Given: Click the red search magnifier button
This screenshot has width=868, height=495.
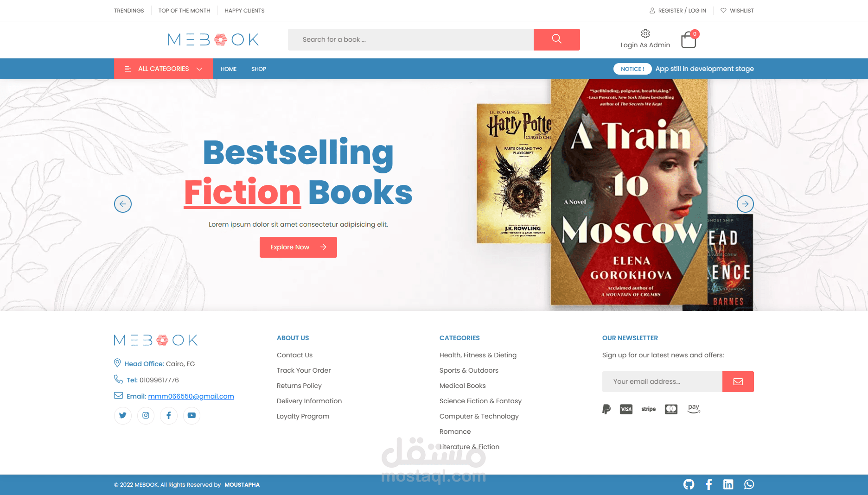Looking at the screenshot, I should 556,39.
